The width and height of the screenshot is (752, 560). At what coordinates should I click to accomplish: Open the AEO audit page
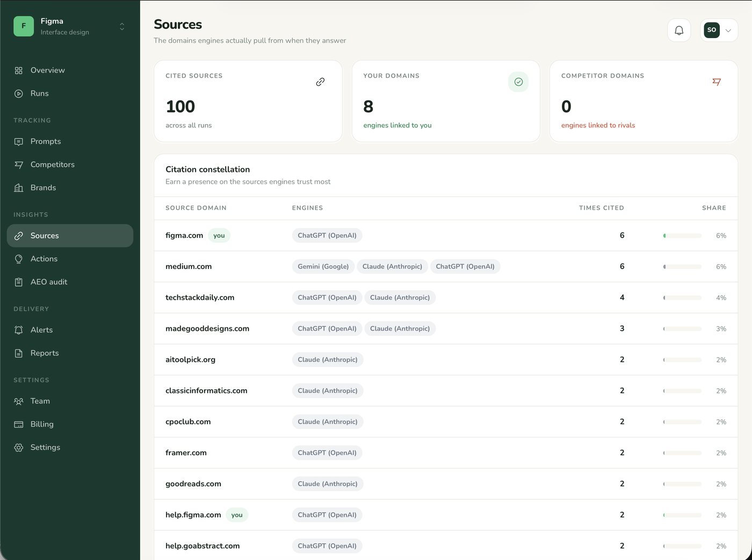tap(70, 282)
